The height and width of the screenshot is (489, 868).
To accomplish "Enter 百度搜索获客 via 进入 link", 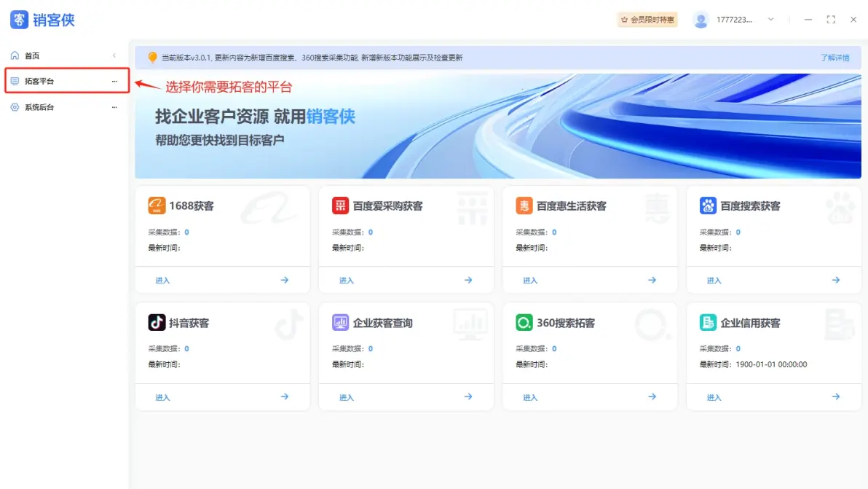I will (714, 281).
